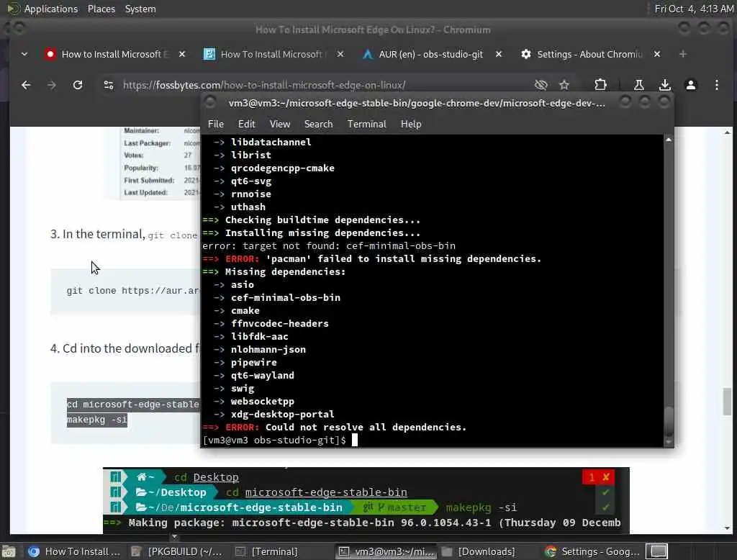This screenshot has width=737, height=560.
Task: Open Chrome Labs flask icon
Action: click(x=639, y=85)
